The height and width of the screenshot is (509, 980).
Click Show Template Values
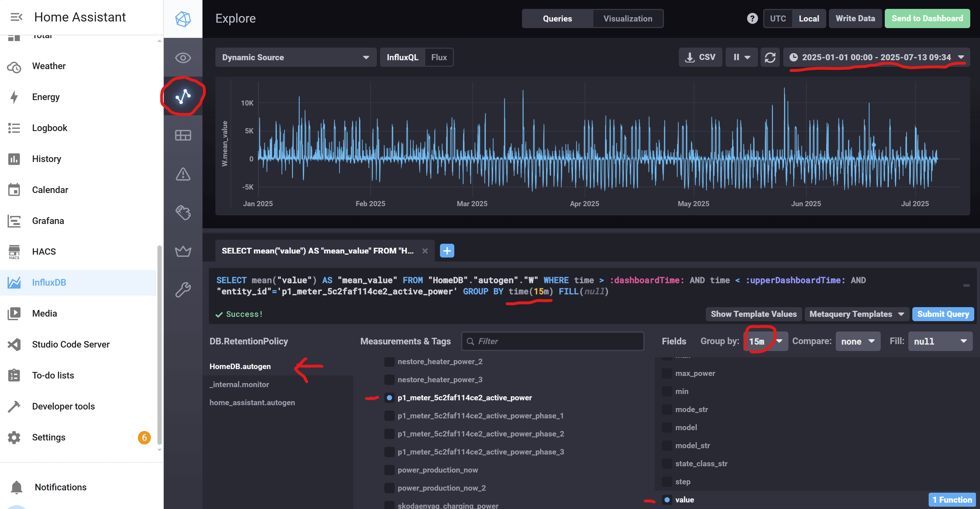[x=754, y=314]
